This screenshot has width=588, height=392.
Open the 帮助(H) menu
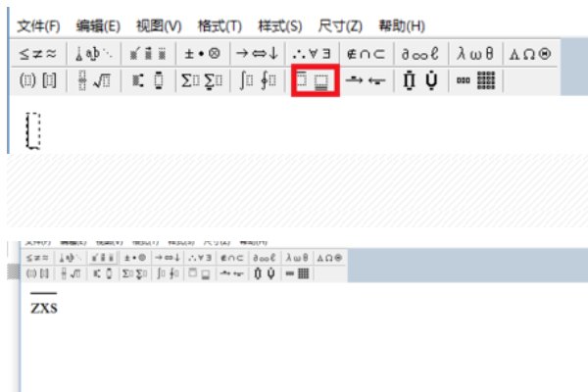tap(402, 26)
